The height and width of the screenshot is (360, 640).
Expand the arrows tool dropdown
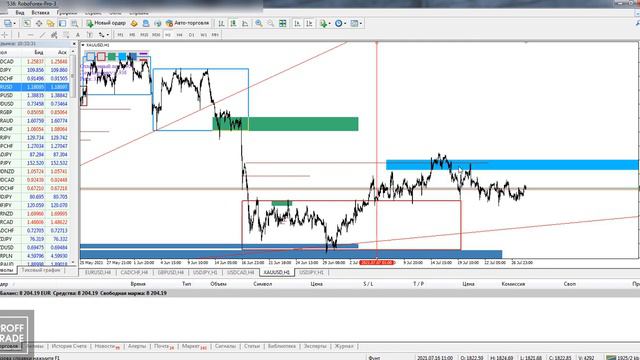tap(107, 35)
